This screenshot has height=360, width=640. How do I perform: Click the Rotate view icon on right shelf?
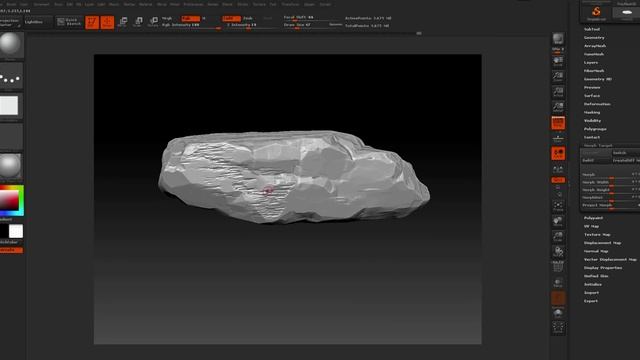coord(558,252)
